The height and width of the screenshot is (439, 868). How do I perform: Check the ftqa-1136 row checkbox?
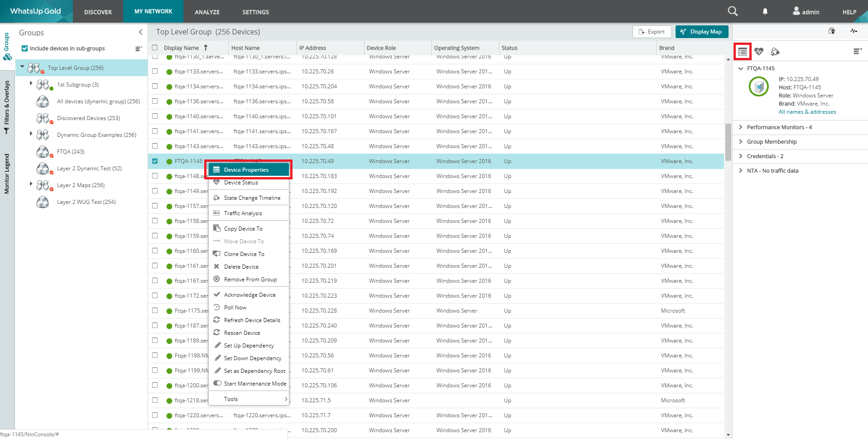(155, 101)
